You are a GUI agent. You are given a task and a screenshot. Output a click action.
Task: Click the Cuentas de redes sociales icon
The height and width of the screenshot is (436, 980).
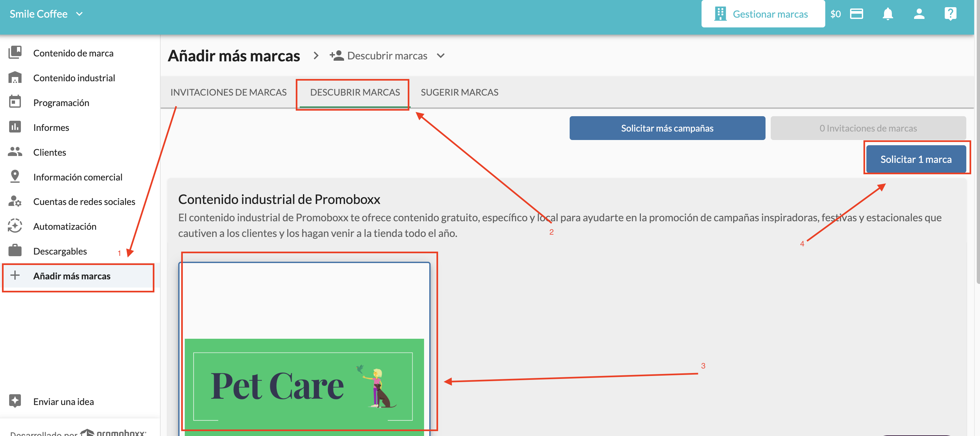click(15, 201)
